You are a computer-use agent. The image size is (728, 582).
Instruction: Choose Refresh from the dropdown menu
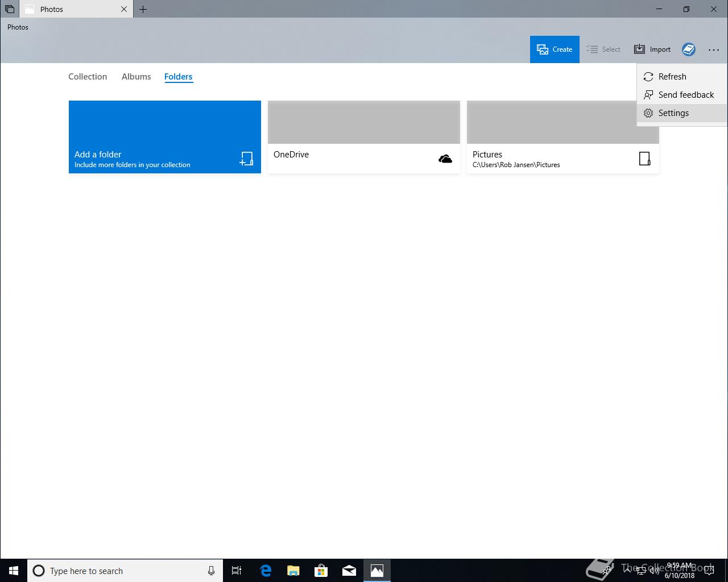[682, 77]
